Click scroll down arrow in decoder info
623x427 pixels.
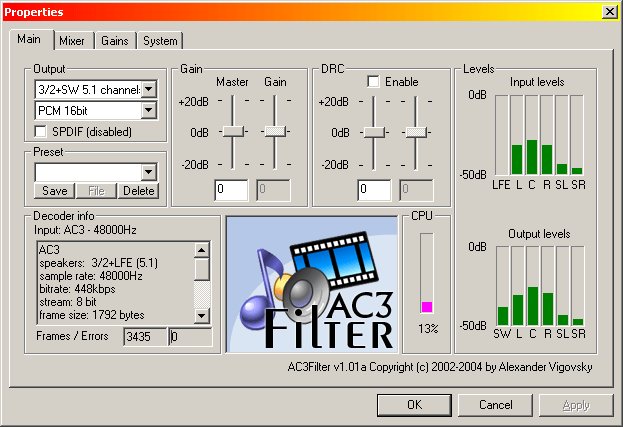click(202, 316)
